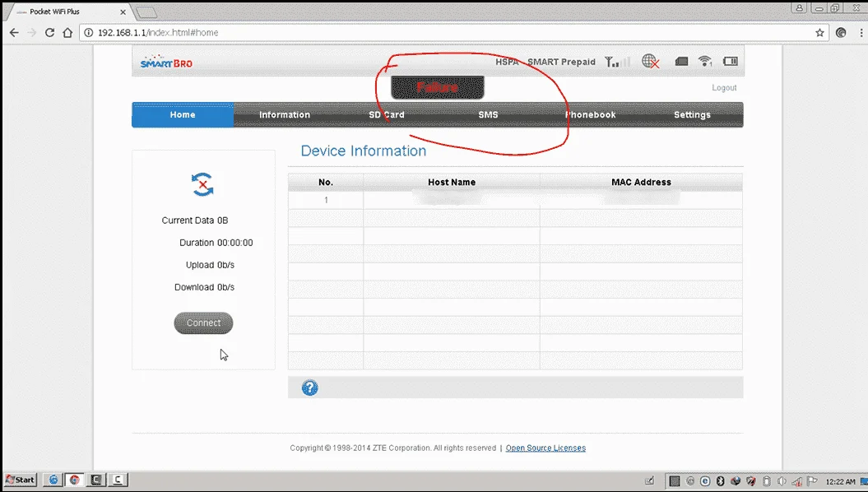The height and width of the screenshot is (492, 868).
Task: Click the shield security tray icon
Action: [x=750, y=481]
